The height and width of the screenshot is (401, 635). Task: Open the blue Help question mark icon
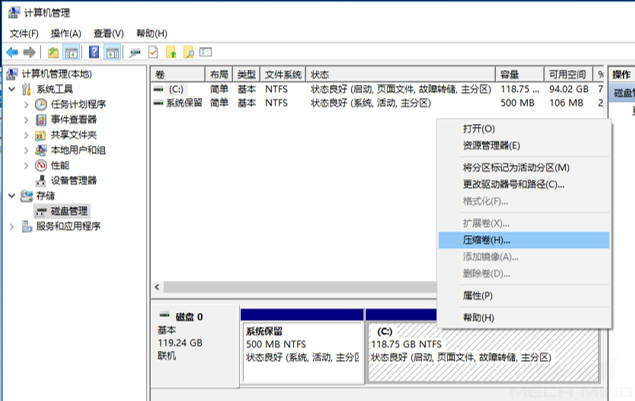pos(94,52)
